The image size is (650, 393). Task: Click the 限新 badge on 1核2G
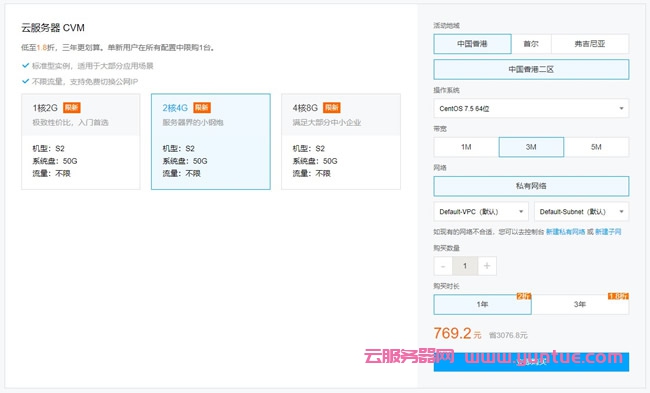[71, 108]
